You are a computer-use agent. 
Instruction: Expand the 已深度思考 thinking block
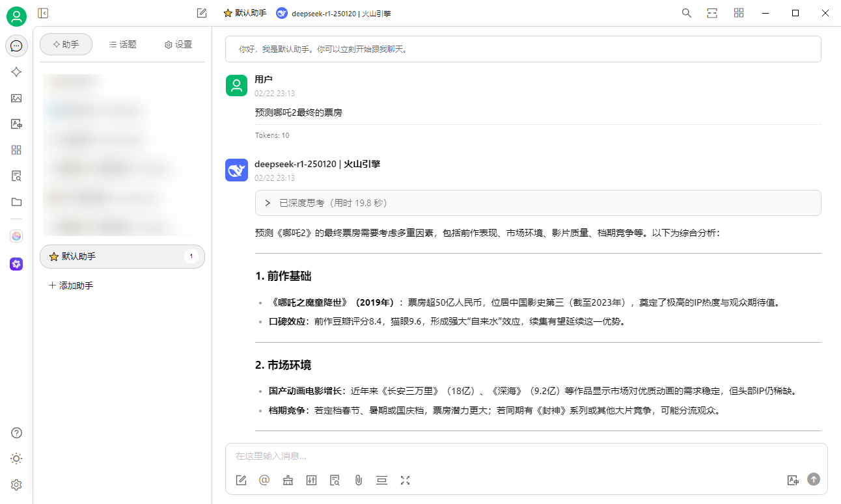tap(538, 203)
